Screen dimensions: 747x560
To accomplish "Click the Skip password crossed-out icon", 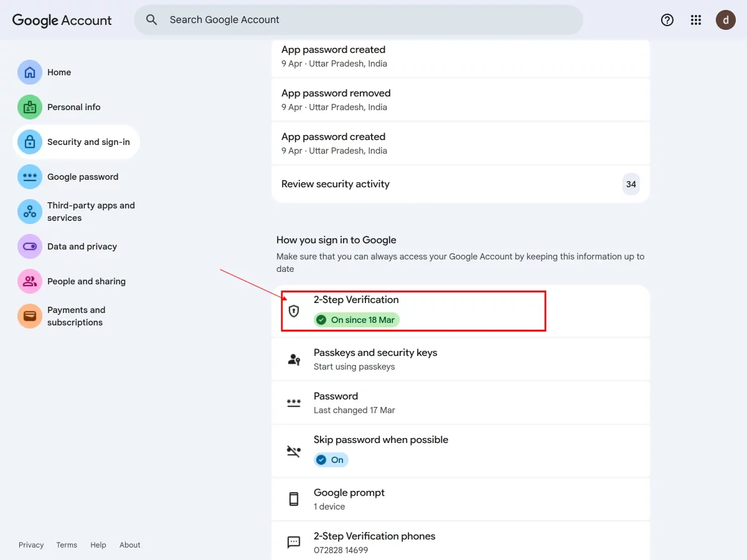I will (294, 451).
